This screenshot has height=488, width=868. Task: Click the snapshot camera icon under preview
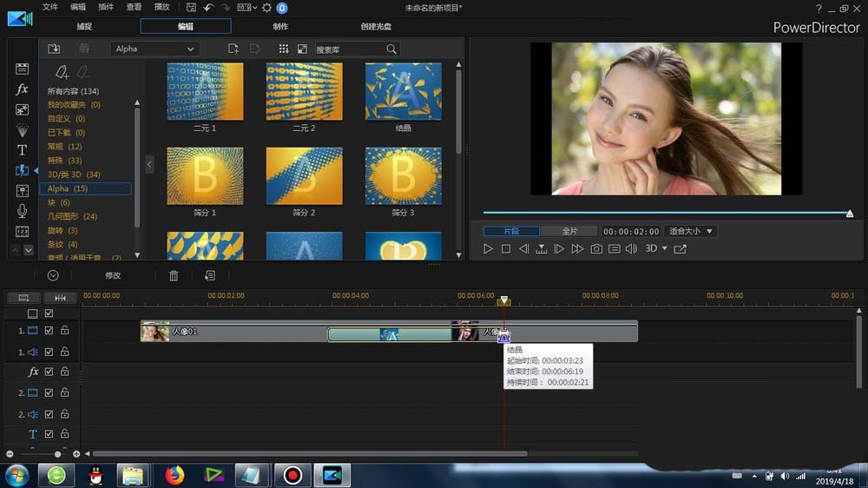596,249
